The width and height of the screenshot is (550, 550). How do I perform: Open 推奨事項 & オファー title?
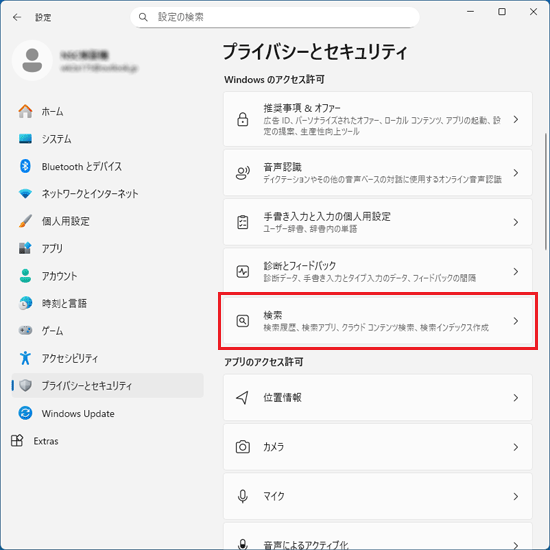[302, 108]
